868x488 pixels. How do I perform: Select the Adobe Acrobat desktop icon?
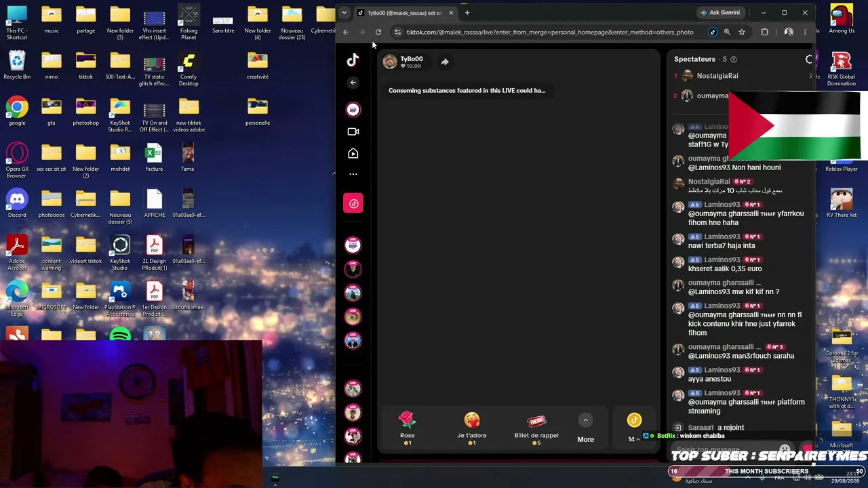click(17, 253)
